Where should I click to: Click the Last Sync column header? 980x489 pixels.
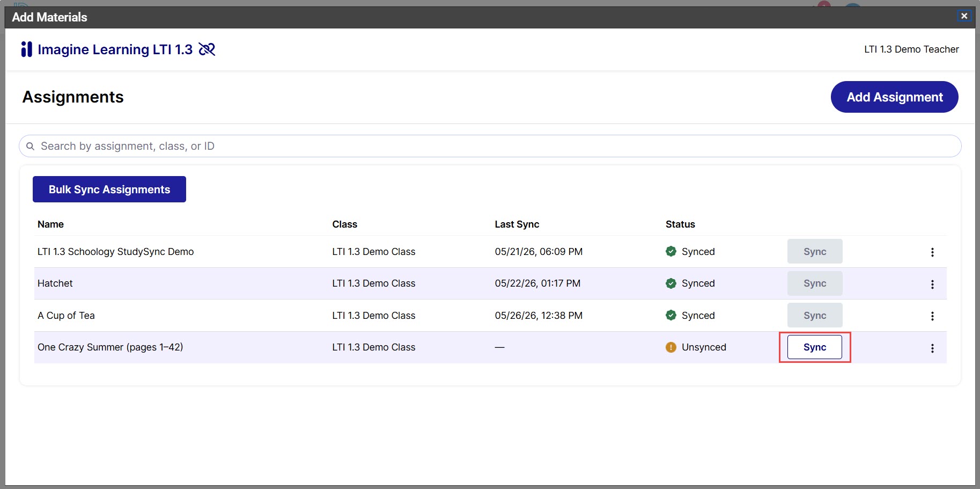tap(517, 224)
